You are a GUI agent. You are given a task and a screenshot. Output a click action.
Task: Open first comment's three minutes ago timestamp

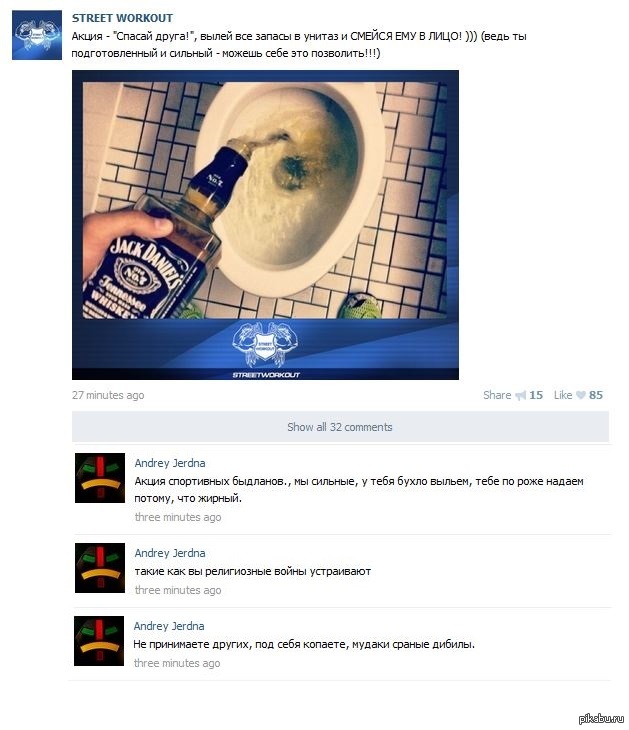(178, 517)
